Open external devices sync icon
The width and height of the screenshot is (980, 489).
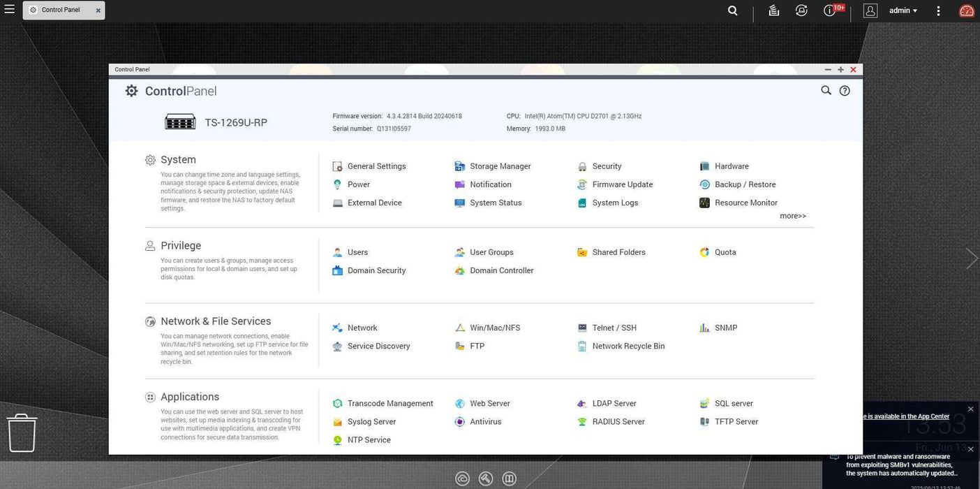coord(801,10)
